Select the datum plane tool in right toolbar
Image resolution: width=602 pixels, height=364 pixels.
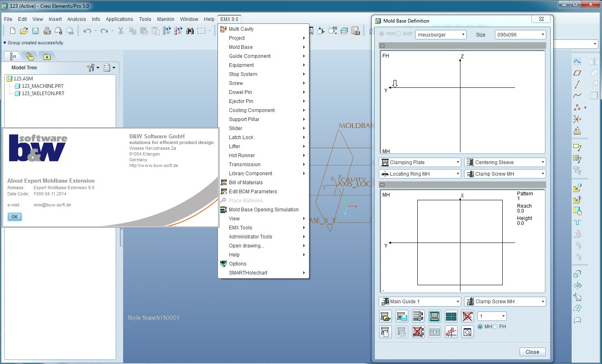point(577,73)
